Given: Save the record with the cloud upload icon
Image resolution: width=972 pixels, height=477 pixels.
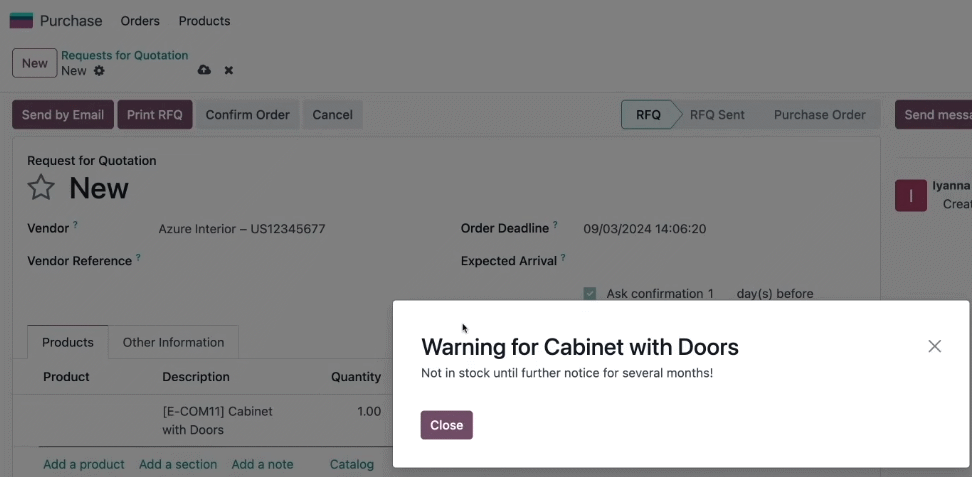Looking at the screenshot, I should 204,70.
